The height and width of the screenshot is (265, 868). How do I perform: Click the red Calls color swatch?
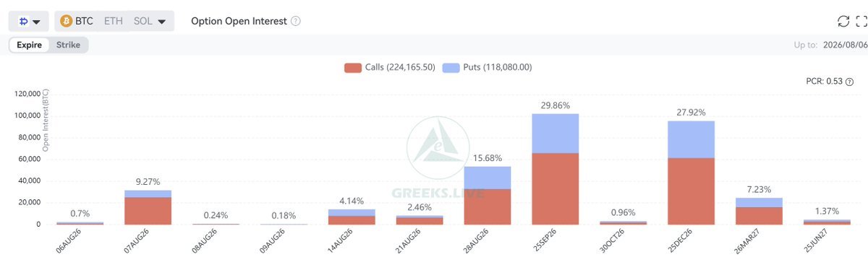coord(353,67)
